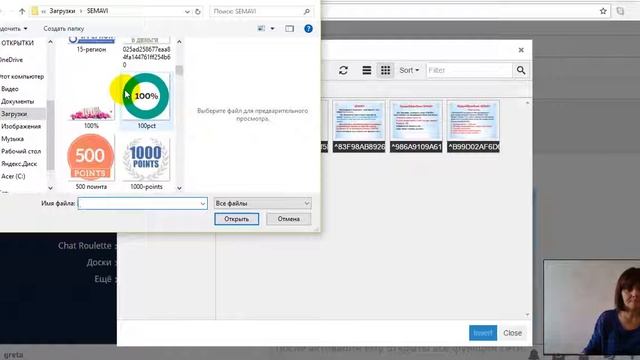
Task: Change view mode icon in file dialog
Action: pos(261,29)
